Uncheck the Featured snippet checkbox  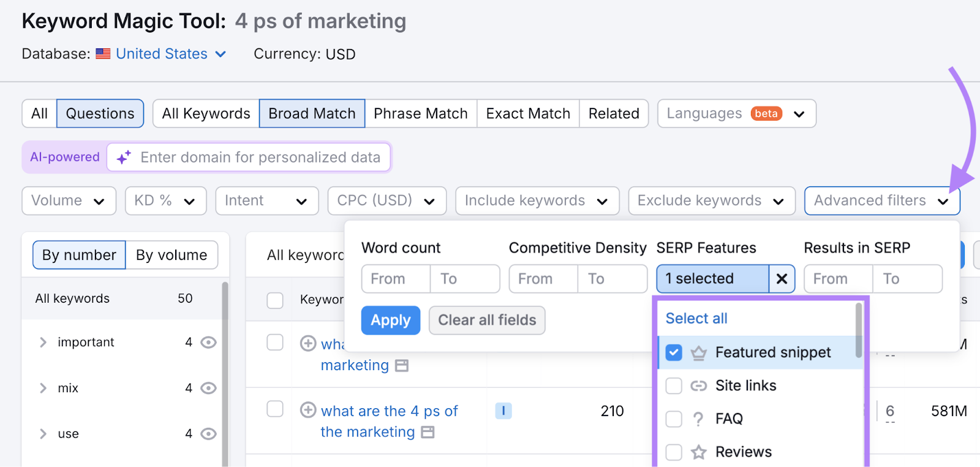coord(674,352)
